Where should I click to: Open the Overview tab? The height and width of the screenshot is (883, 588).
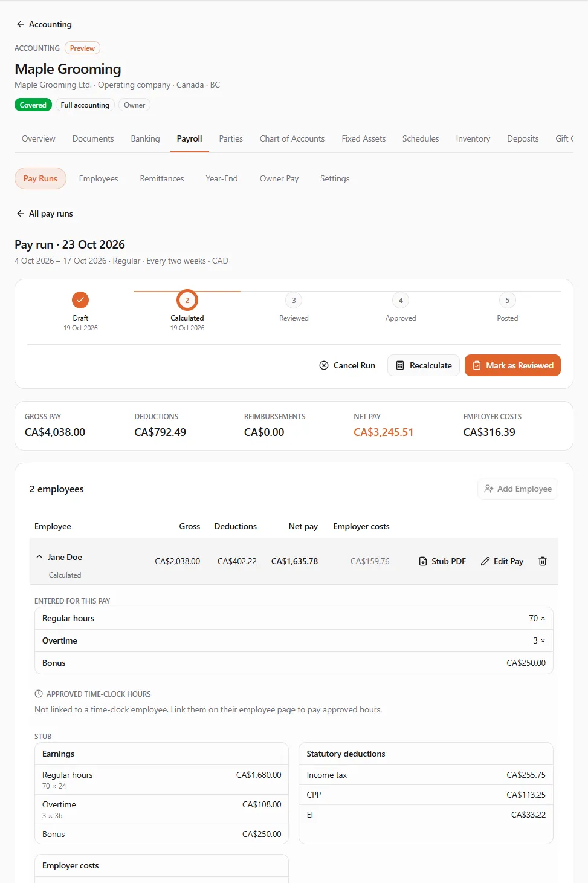[x=39, y=138]
